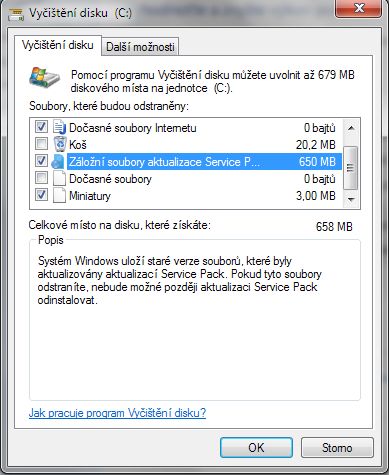The image size is (389, 475).
Task: Switch to the Další možnosti tab
Action: point(140,47)
